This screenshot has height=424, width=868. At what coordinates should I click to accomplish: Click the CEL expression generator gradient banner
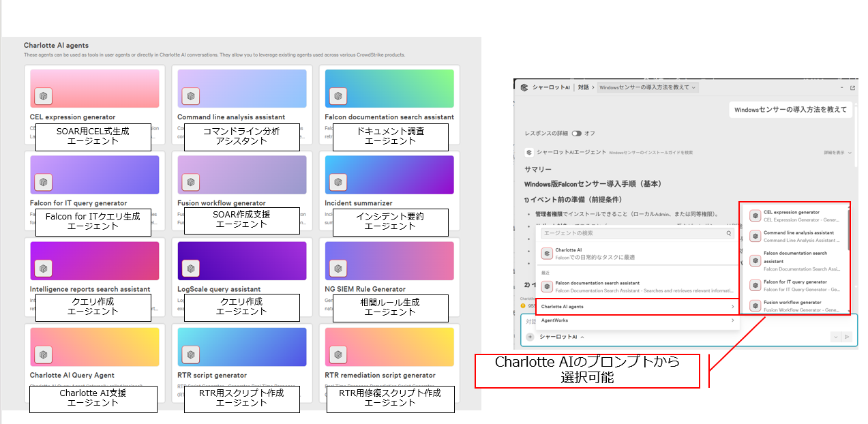click(95, 89)
